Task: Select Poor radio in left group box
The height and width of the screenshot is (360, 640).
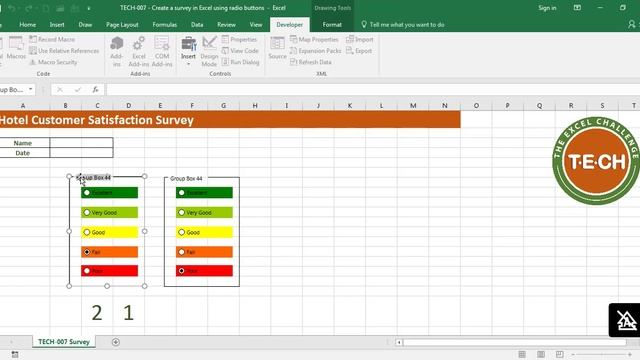Action: pos(87,271)
